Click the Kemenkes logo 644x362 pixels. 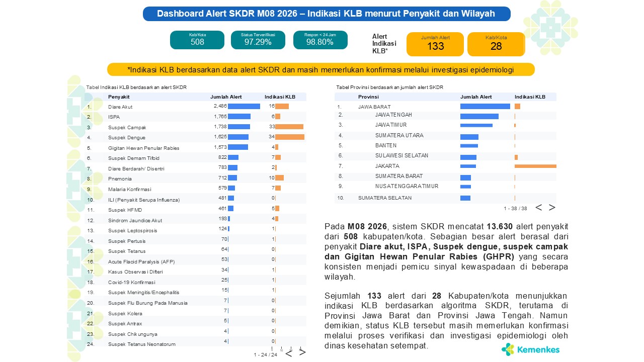[530, 349]
